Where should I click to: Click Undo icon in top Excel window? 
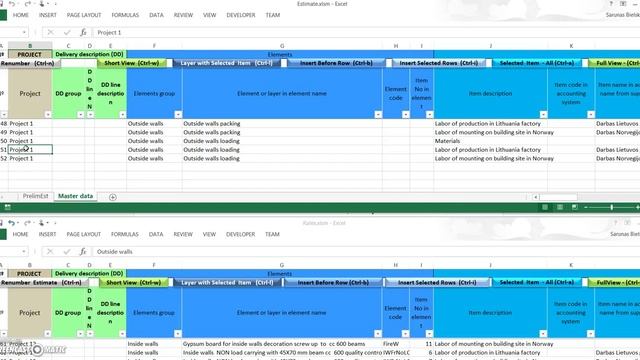pos(12,4)
